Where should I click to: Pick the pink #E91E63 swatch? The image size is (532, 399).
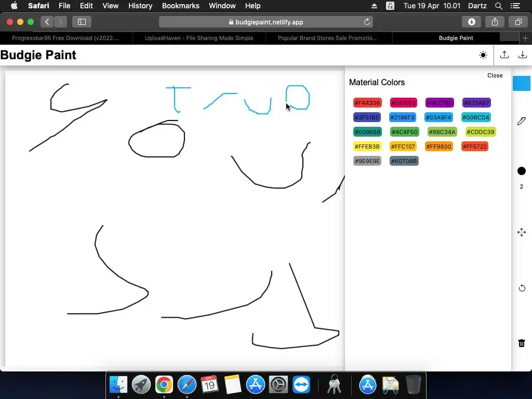click(403, 103)
